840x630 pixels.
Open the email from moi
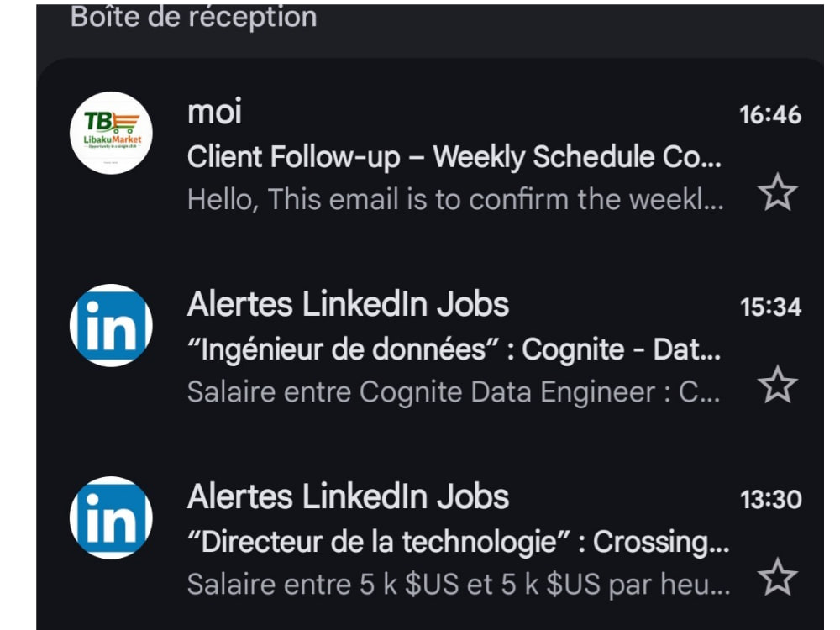[x=430, y=155]
